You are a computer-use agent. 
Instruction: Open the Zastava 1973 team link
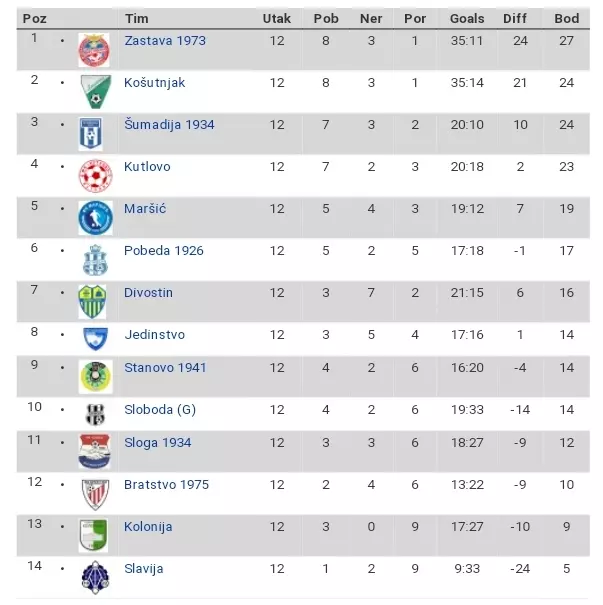click(165, 41)
